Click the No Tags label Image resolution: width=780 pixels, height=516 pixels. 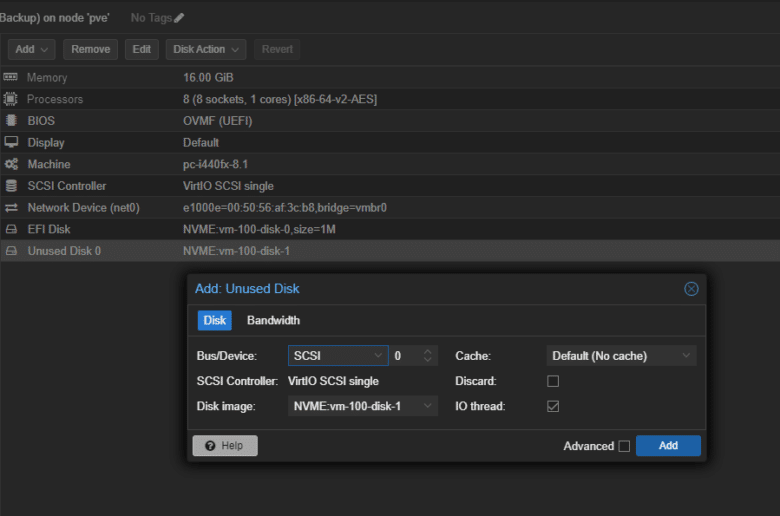pyautogui.click(x=151, y=18)
